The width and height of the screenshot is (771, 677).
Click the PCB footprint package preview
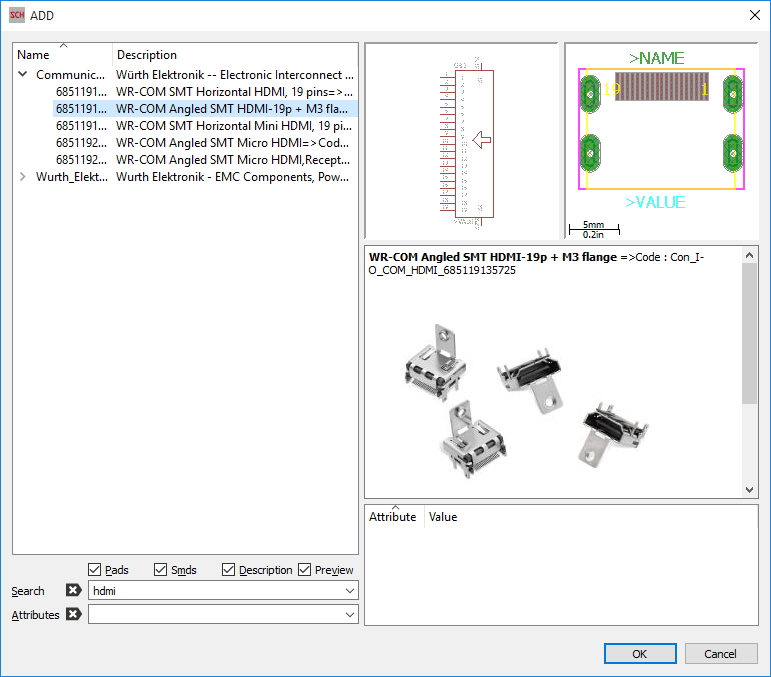[x=661, y=142]
